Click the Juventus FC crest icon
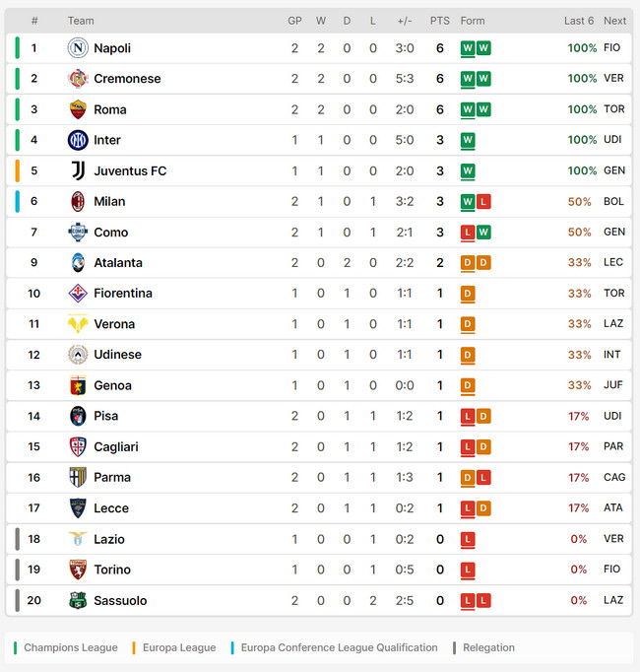The height and width of the screenshot is (672, 640). (x=78, y=170)
